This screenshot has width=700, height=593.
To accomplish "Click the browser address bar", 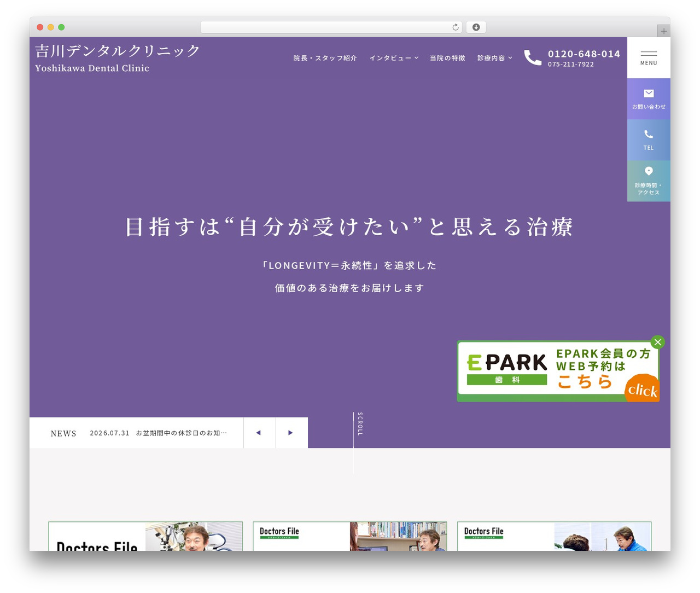I will pos(331,27).
